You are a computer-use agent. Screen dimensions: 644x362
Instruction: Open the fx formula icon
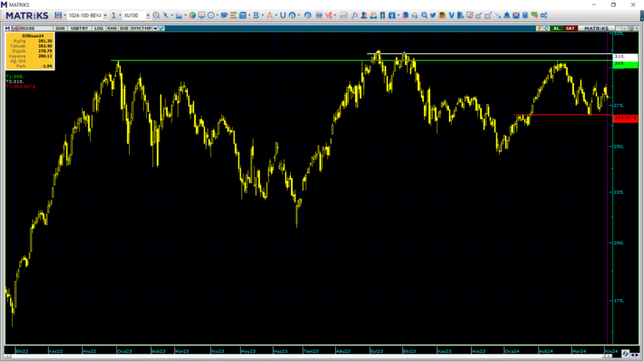click(355, 14)
